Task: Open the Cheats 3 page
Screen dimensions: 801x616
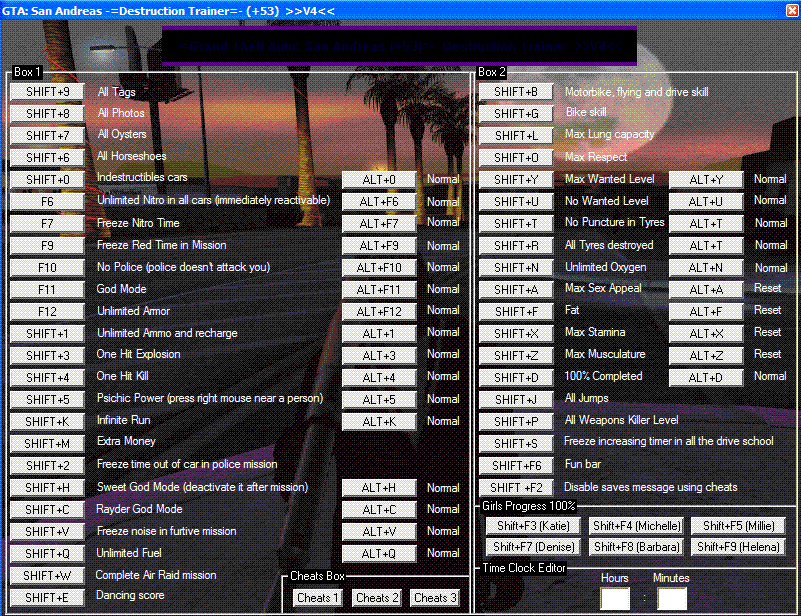Action: (434, 598)
